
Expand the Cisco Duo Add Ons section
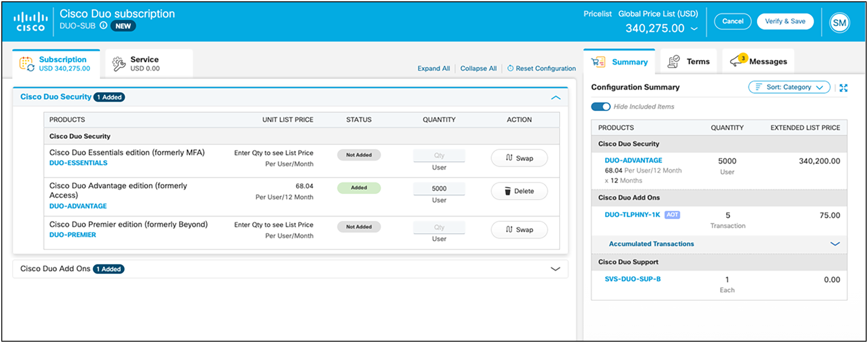[555, 269]
